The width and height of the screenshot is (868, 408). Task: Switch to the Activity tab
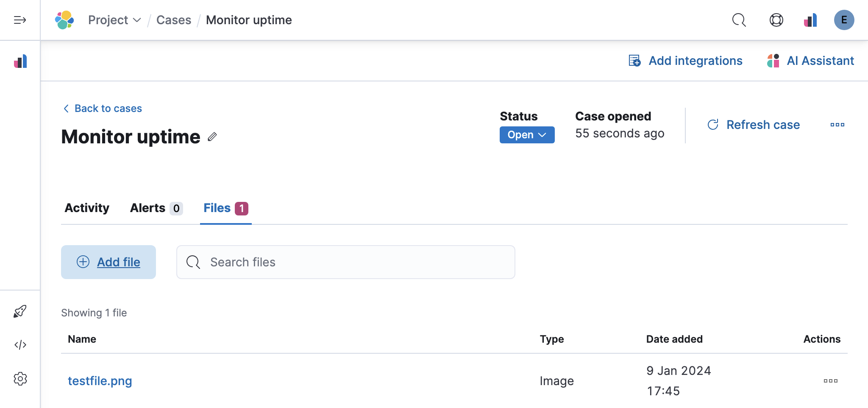pyautogui.click(x=87, y=208)
